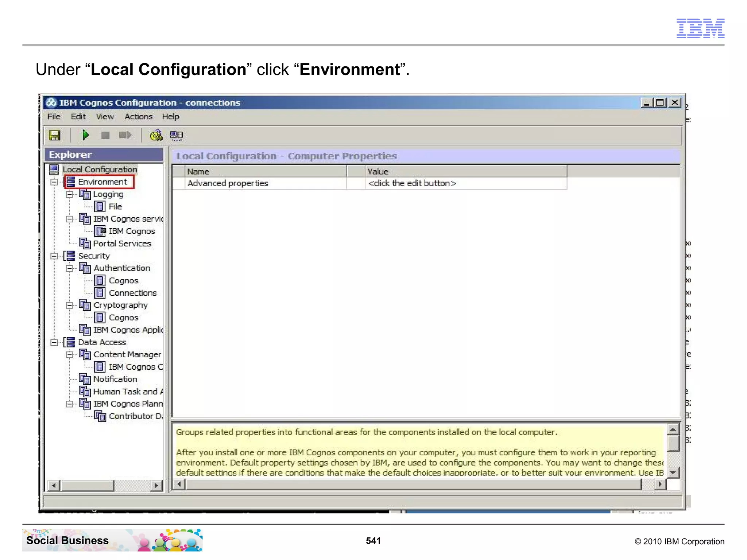The height and width of the screenshot is (560, 747).
Task: Select the Portal Services tree label
Action: coord(122,244)
